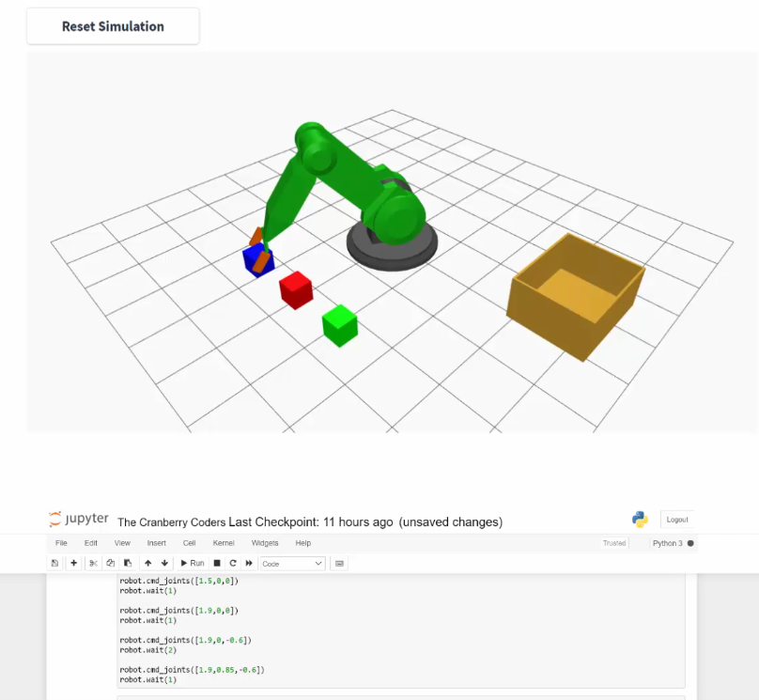Save and checkpoint the notebook
Screen dimensions: 759x700
click(54, 563)
